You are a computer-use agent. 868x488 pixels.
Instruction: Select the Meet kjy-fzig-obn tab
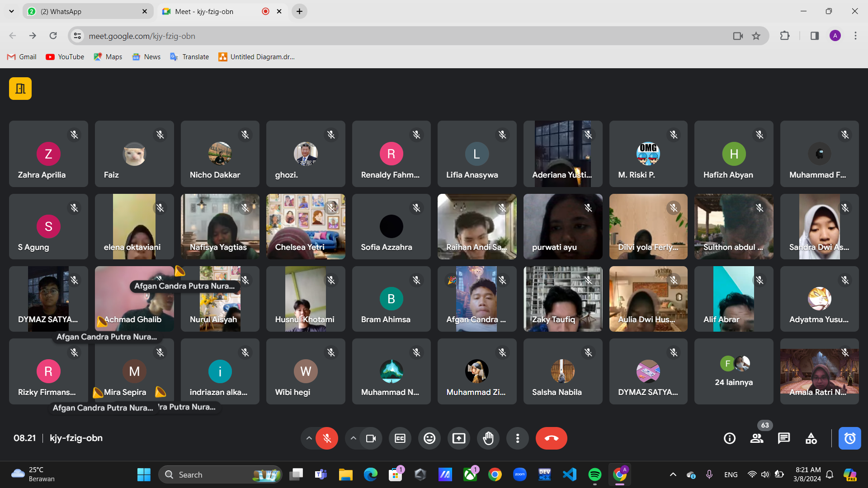pyautogui.click(x=212, y=11)
